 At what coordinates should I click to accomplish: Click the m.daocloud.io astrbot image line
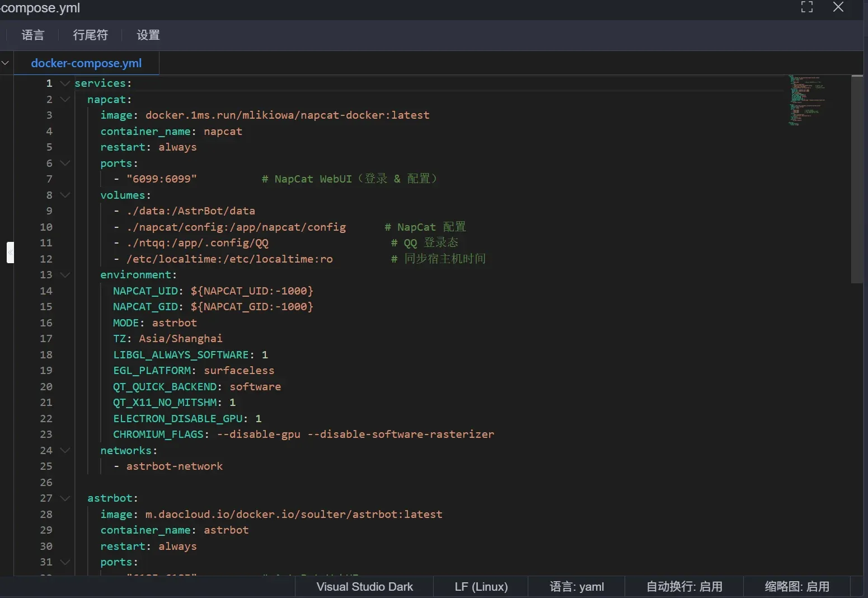tap(271, 515)
